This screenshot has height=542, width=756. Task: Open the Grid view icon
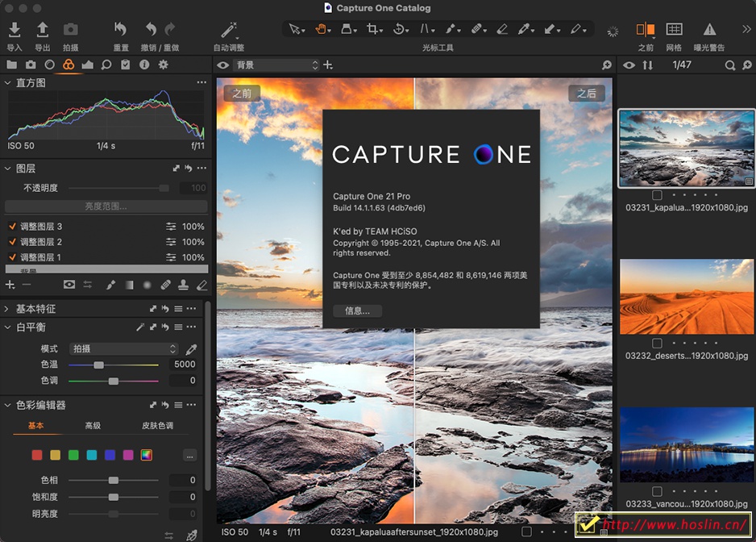674,30
